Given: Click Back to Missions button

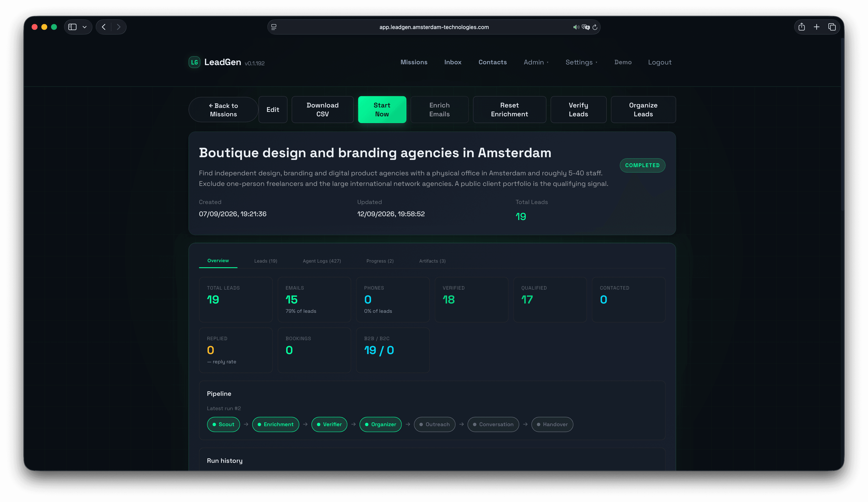Looking at the screenshot, I should 223,110.
